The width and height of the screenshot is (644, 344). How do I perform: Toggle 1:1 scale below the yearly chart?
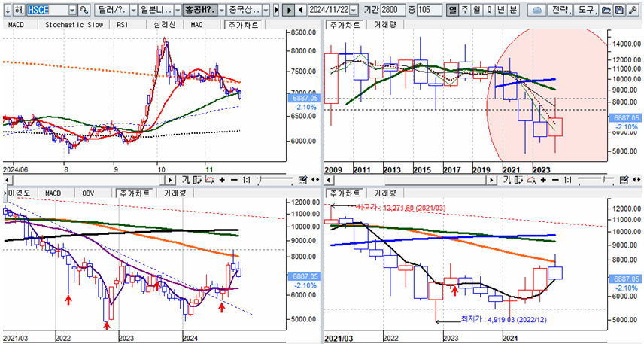(x=567, y=180)
